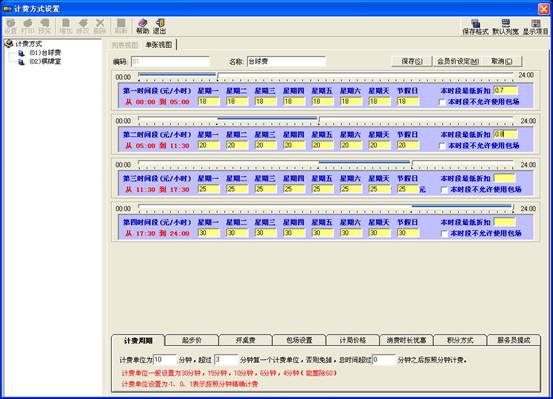Image resolution: width=553 pixels, height=399 pixels.
Task: Tick second period 本时段不允许使用包场 checkbox
Action: [442, 146]
